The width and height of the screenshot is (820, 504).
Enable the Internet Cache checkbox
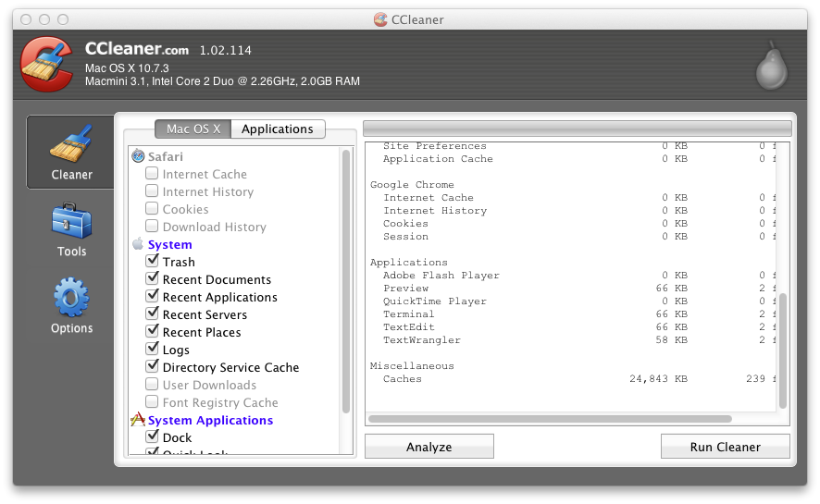click(x=152, y=173)
